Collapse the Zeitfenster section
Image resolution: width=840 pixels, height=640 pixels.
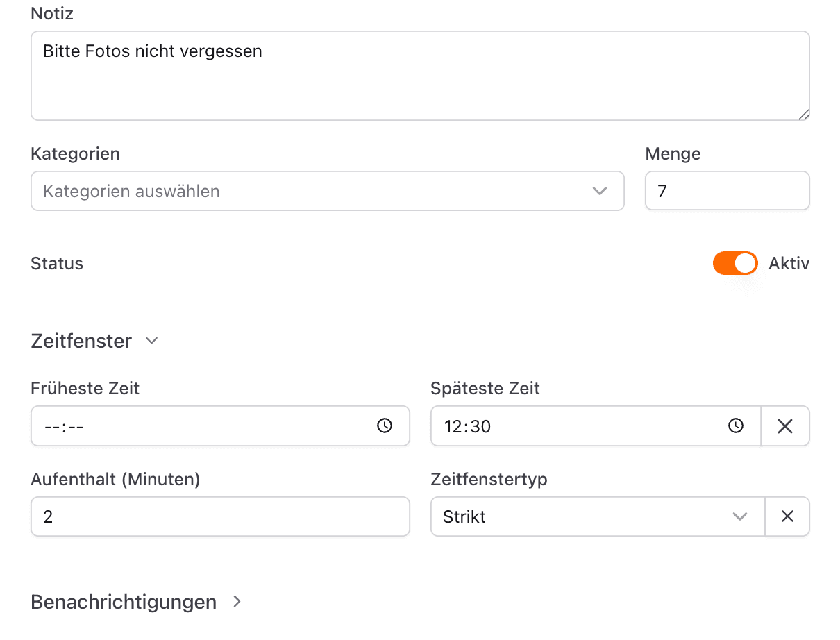pyautogui.click(x=152, y=341)
